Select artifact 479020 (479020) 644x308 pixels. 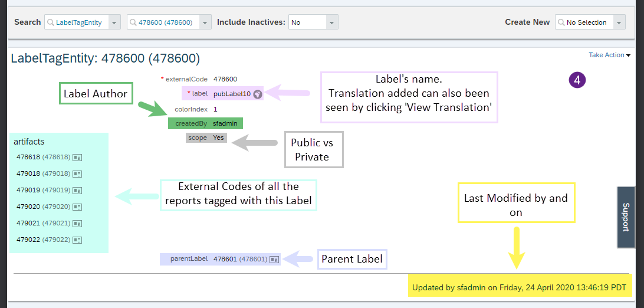click(x=44, y=206)
